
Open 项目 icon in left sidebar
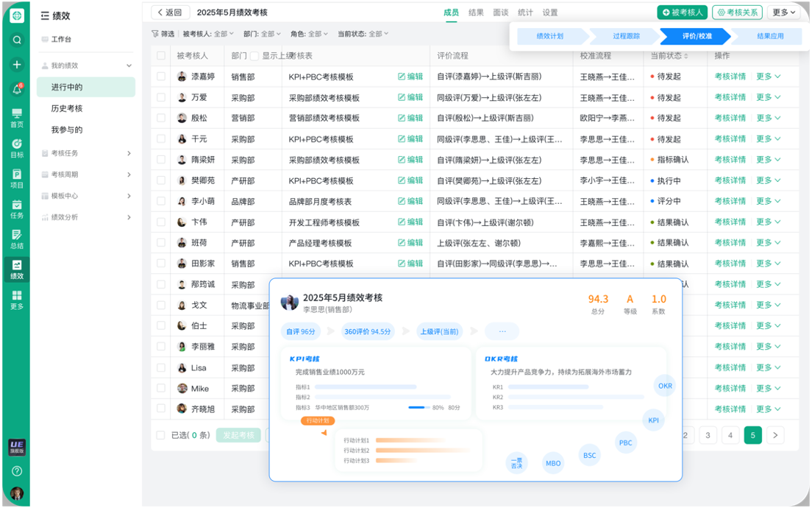coord(17,178)
